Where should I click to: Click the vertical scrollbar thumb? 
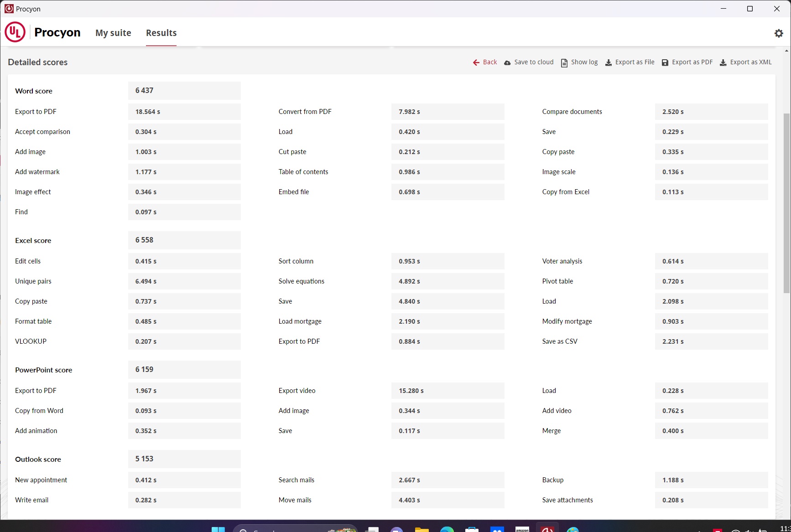click(786, 203)
